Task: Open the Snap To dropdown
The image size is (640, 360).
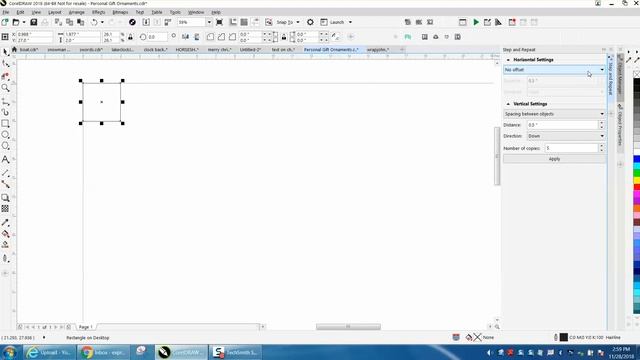Action: click(x=298, y=22)
